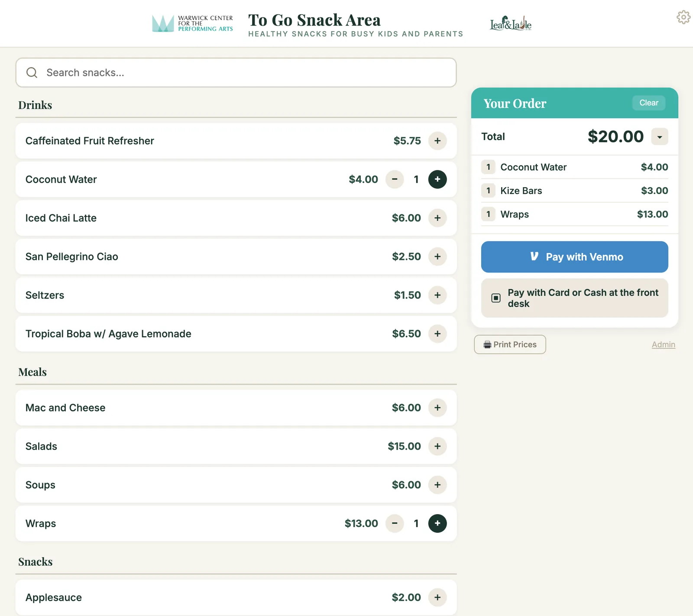Add Applesauce to the order
Viewport: 693px width, 616px height.
[x=437, y=597]
